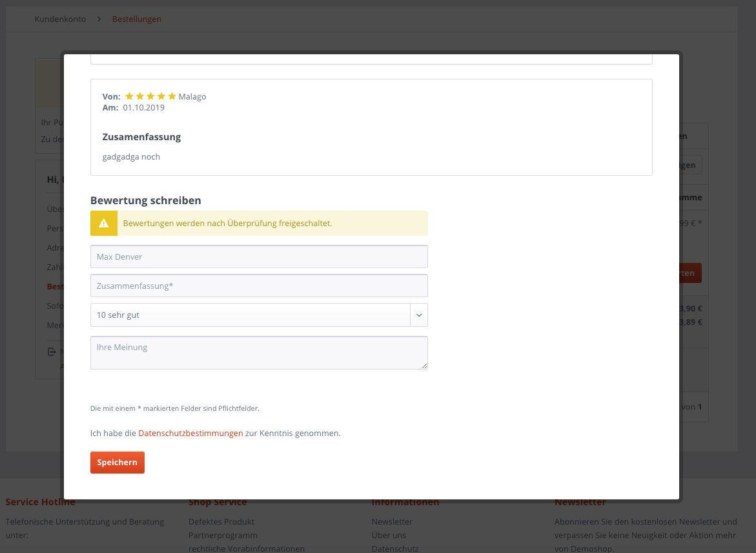The image size is (756, 553).
Task: Click the fifth star in Malago's rating
Action: tap(172, 96)
